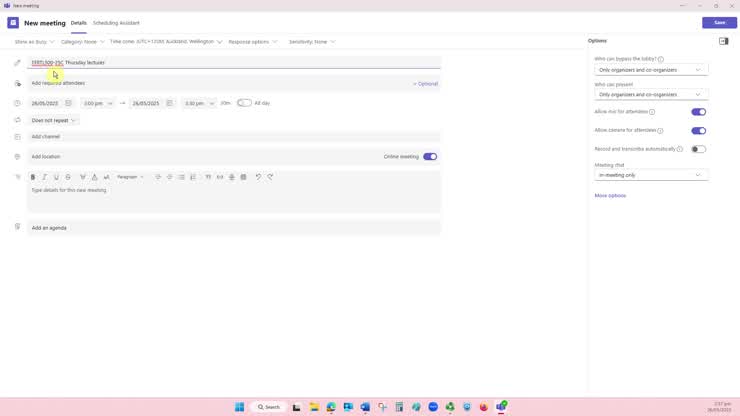Click the Undo icon in editor toolbar

point(258,177)
